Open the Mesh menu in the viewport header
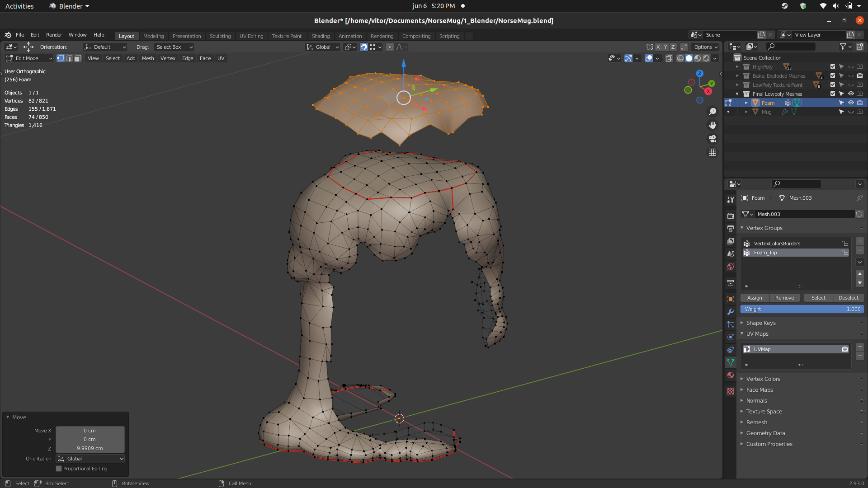This screenshot has height=488, width=868. [x=148, y=58]
